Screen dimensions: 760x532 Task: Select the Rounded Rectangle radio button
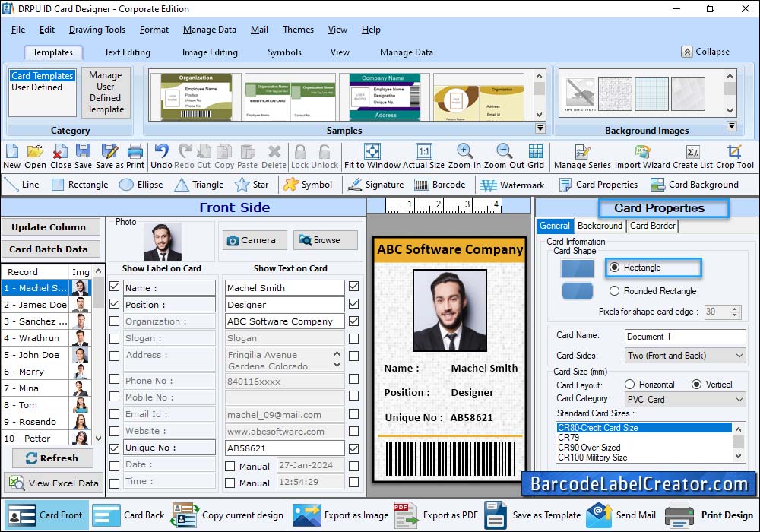615,291
